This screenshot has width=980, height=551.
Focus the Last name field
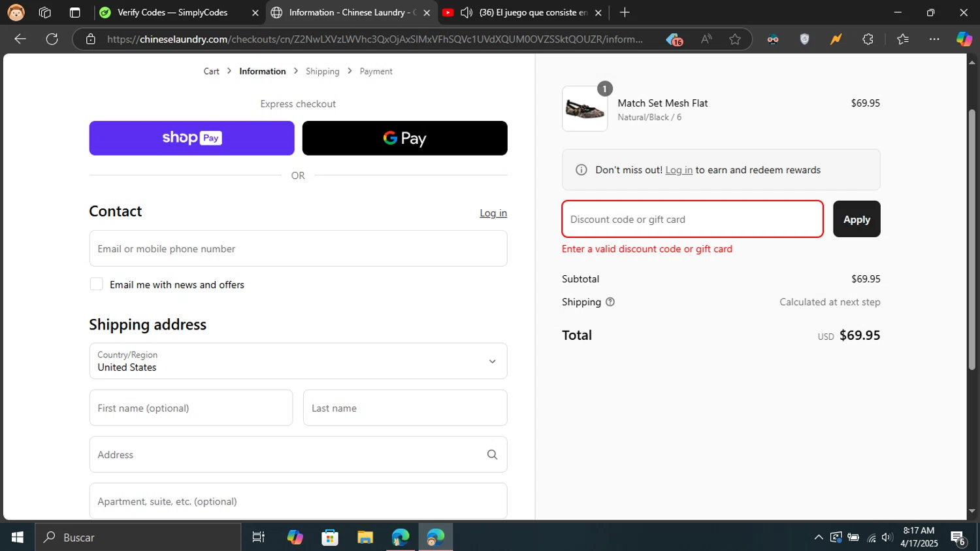[405, 408]
